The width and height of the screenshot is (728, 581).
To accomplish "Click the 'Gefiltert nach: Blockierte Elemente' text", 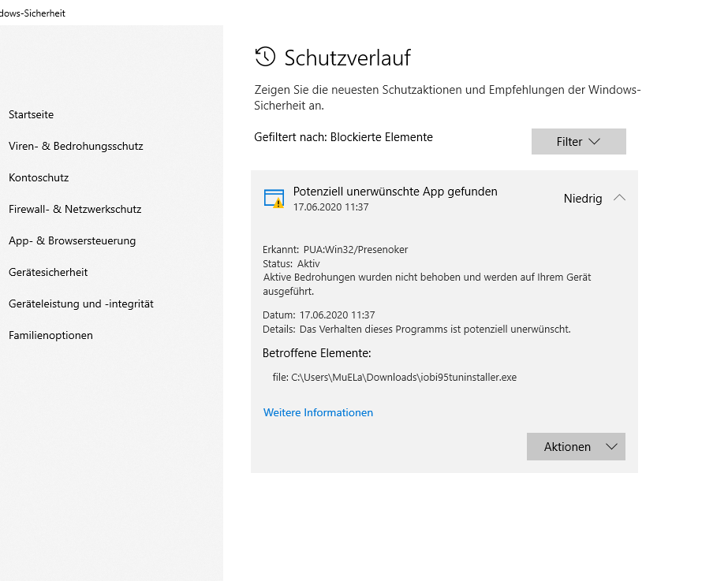I will pyautogui.click(x=343, y=137).
